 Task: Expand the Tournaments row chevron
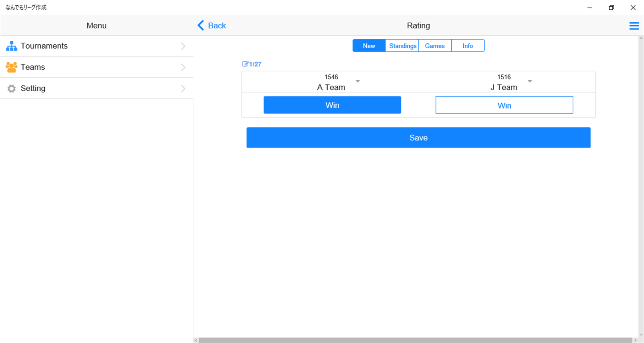(x=183, y=46)
